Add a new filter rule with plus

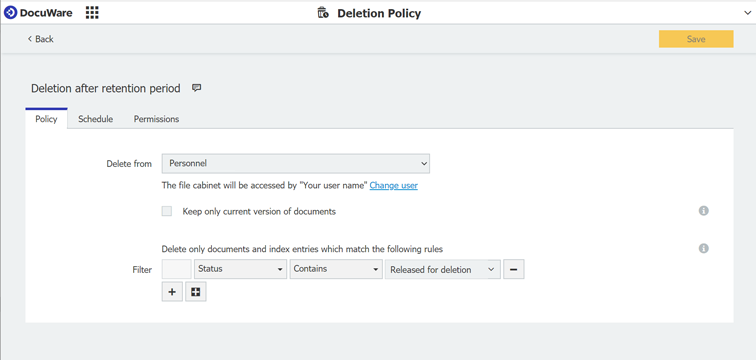click(172, 292)
